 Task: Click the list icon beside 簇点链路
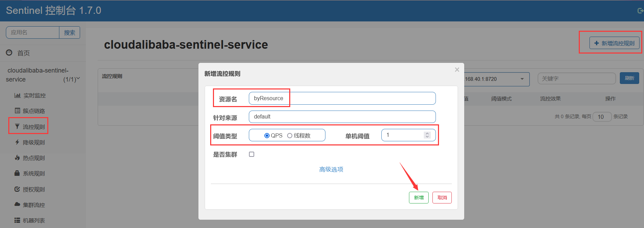click(x=17, y=111)
